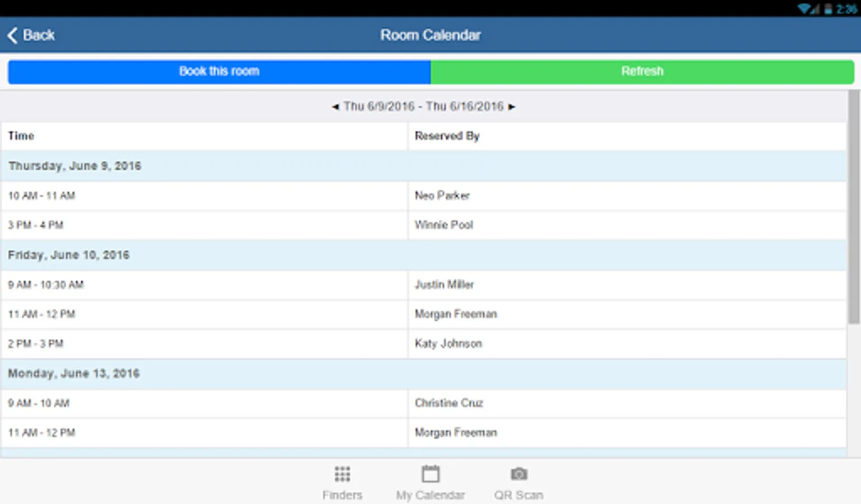Check the battery status icon
This screenshot has width=861, height=504.
pyautogui.click(x=828, y=8)
